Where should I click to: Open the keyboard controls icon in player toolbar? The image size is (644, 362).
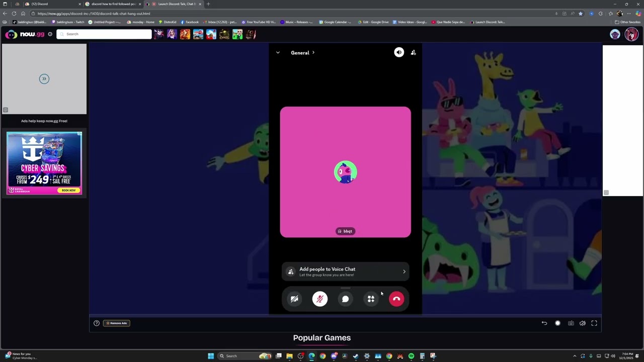pyautogui.click(x=571, y=323)
